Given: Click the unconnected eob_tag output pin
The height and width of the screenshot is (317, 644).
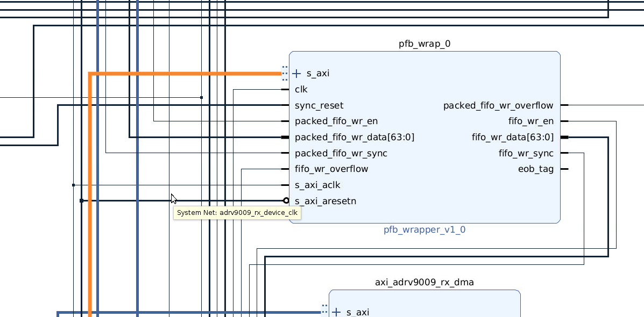Looking at the screenshot, I should pos(564,169).
